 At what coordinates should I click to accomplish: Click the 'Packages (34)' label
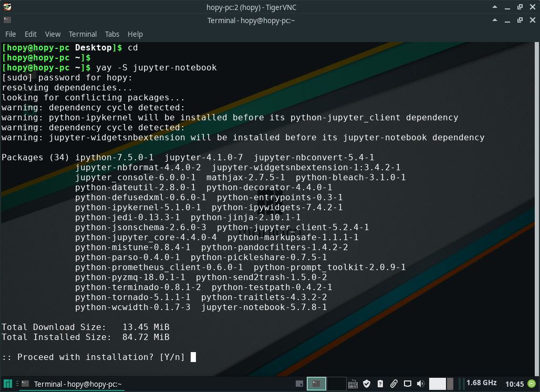[x=36, y=157]
